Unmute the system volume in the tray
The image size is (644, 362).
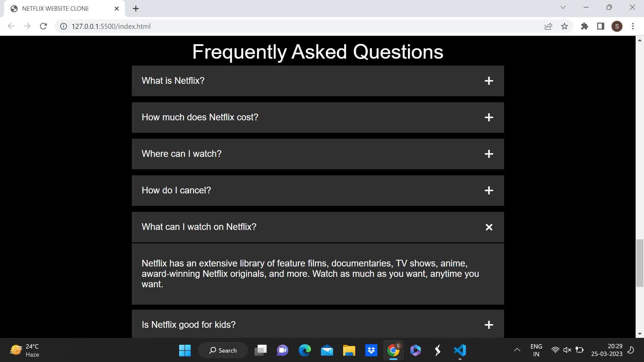pyautogui.click(x=567, y=350)
